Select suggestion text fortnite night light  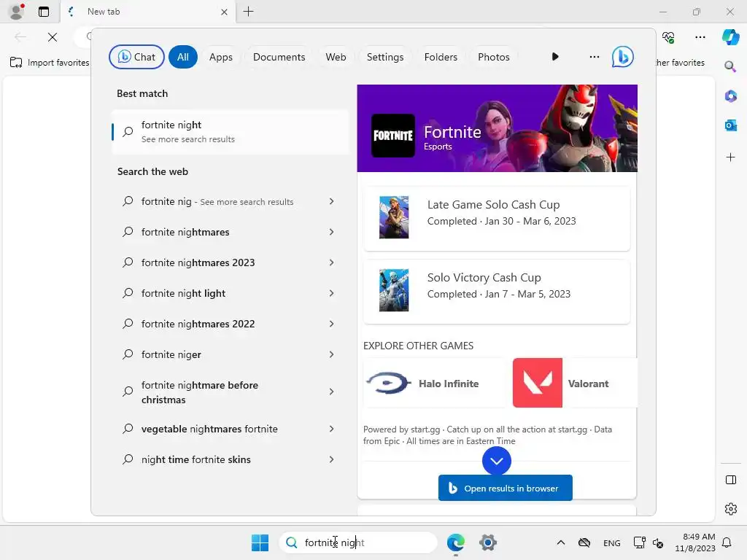pos(183,293)
